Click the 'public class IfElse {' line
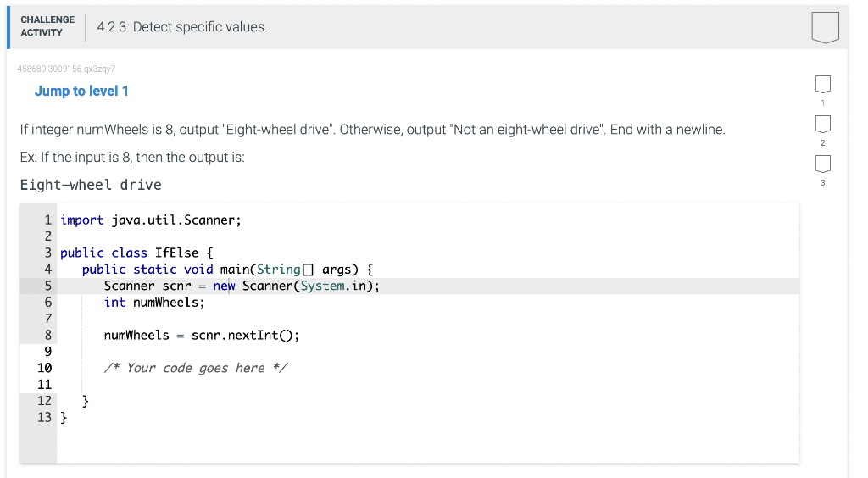868x478 pixels. pyautogui.click(x=136, y=253)
